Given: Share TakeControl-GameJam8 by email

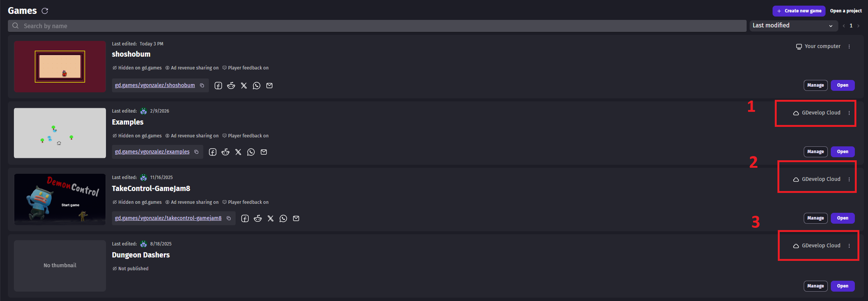Looking at the screenshot, I should pyautogui.click(x=296, y=218).
